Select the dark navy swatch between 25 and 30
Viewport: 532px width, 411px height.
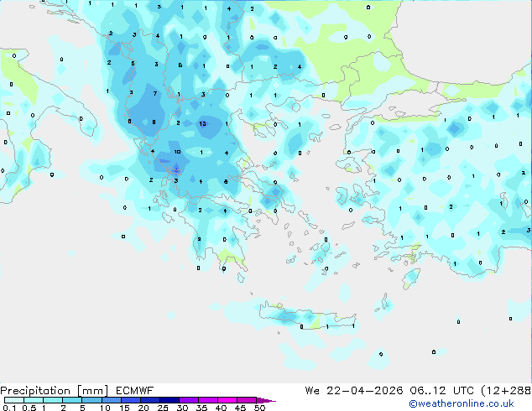click(x=170, y=400)
